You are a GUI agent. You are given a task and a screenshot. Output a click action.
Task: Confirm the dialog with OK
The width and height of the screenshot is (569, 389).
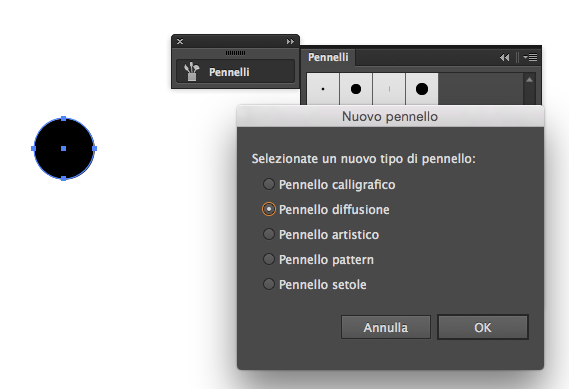pyautogui.click(x=483, y=327)
